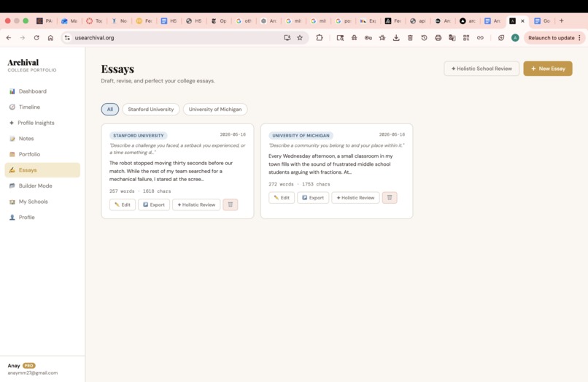Image resolution: width=588 pixels, height=382 pixels.
Task: Open Notes in the sidebar
Action: point(42,139)
